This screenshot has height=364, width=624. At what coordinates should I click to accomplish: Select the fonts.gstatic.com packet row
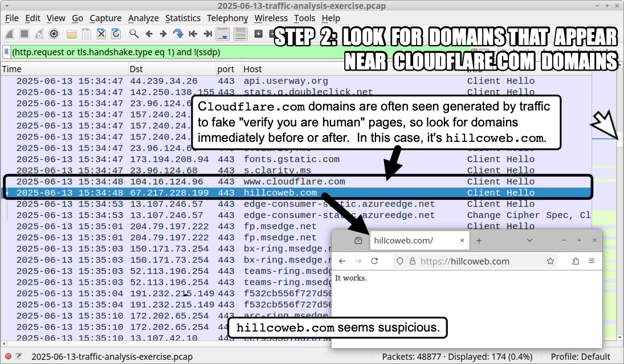coord(296,159)
